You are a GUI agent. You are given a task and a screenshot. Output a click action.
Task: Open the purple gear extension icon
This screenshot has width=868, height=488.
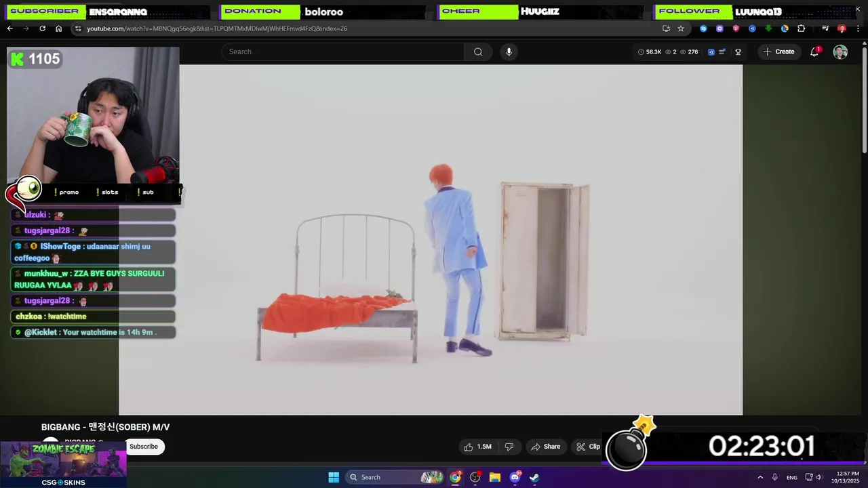pos(719,28)
